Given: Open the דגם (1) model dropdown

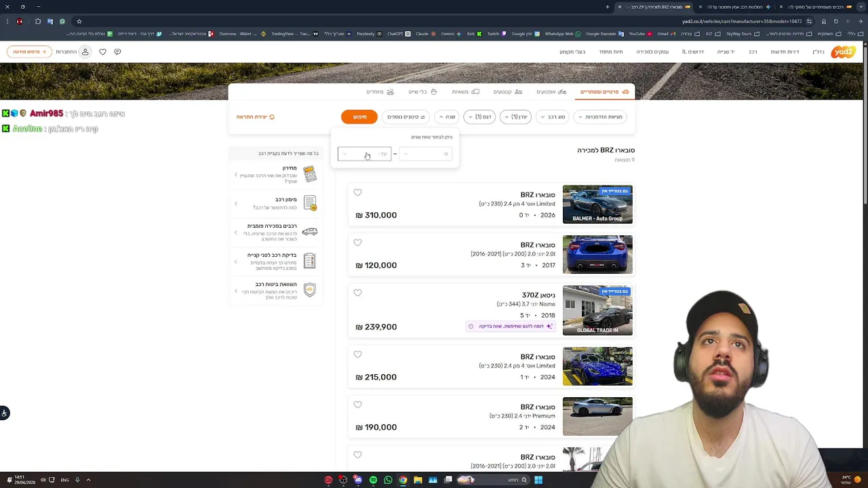Looking at the screenshot, I should pyautogui.click(x=479, y=117).
